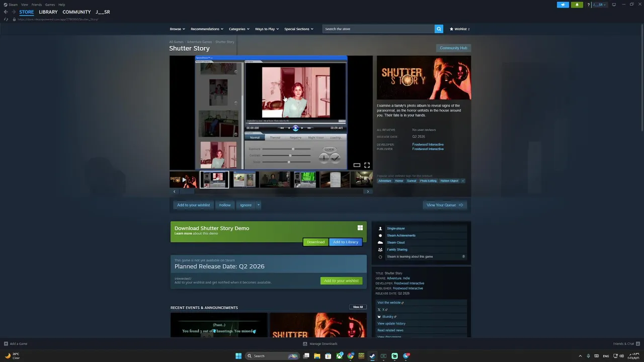
Task: Enter fullscreen in the video player
Action: [367, 165]
